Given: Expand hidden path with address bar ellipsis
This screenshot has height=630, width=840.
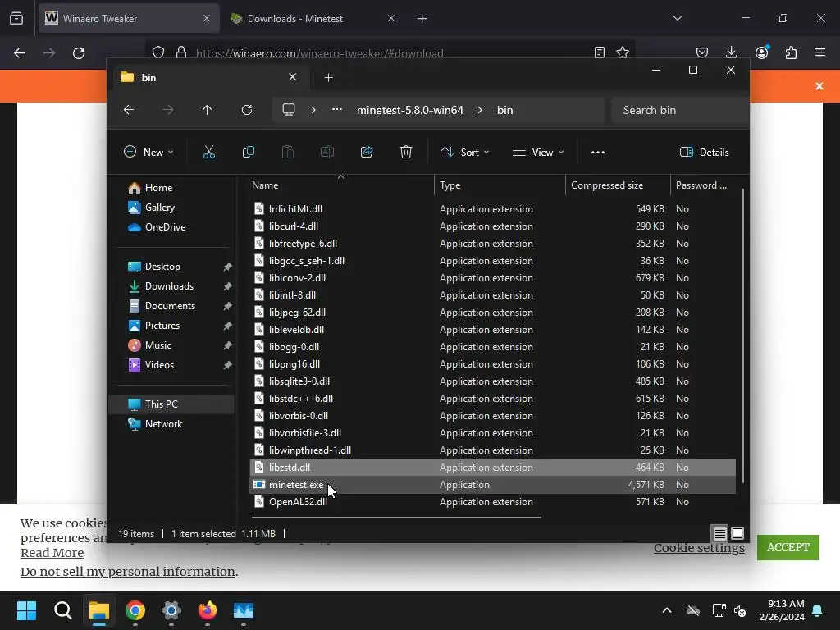Looking at the screenshot, I should point(337,109).
